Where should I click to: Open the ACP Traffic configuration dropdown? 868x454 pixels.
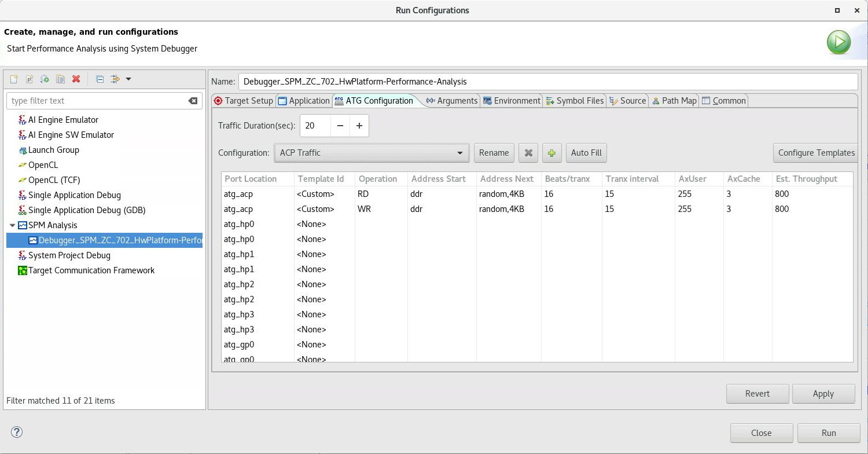point(371,153)
